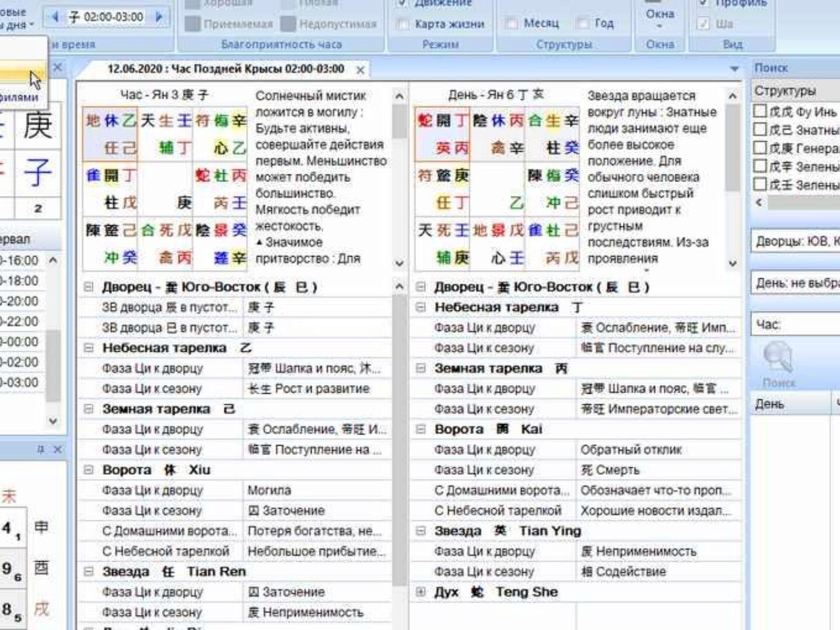Expand the Дух Teng She section
Image resolution: width=840 pixels, height=630 pixels.
(421, 592)
